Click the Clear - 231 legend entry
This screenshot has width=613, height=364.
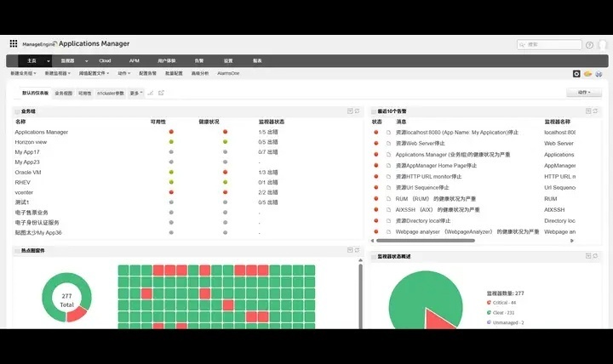(501, 312)
